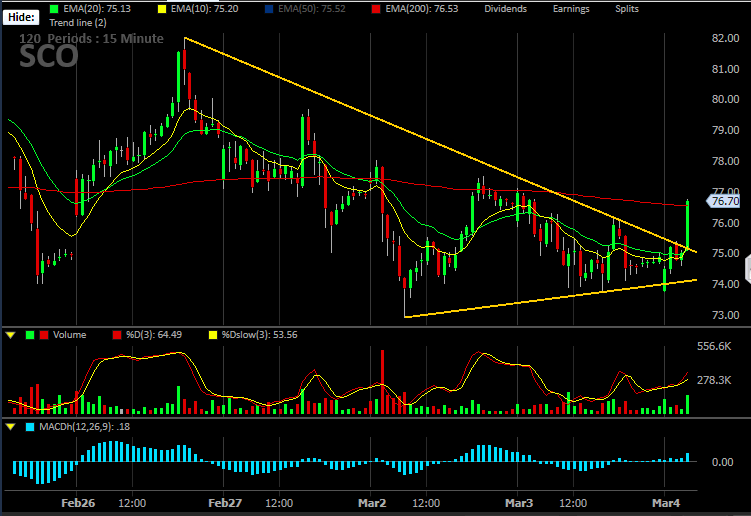The width and height of the screenshot is (751, 516).
Task: Collapse the Volume panel with yellow triangle
Action: tap(11, 335)
